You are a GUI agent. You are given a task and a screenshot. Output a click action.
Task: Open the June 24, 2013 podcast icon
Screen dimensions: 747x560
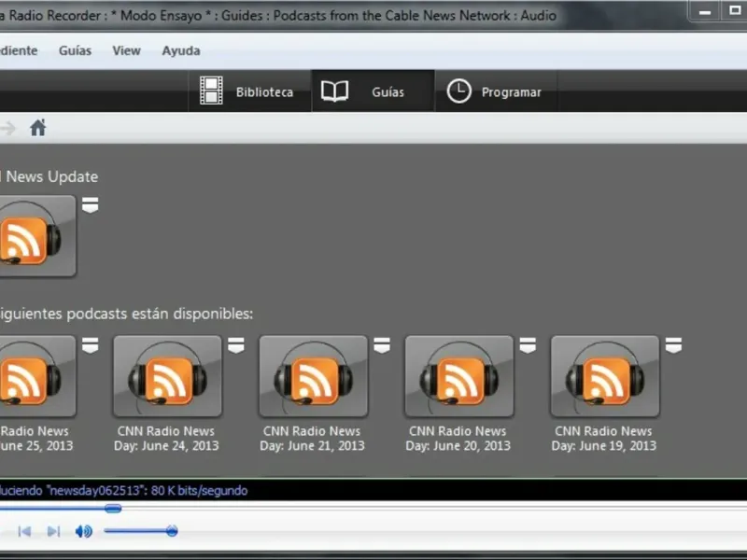click(x=168, y=376)
